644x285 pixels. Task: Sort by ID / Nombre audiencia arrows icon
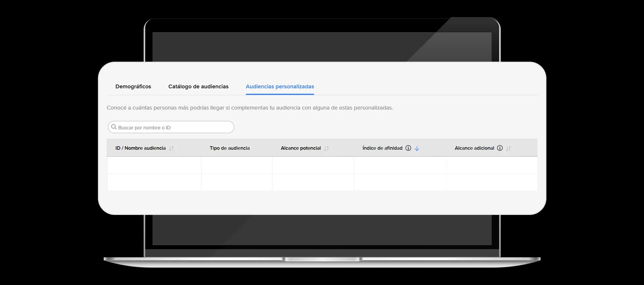click(171, 148)
